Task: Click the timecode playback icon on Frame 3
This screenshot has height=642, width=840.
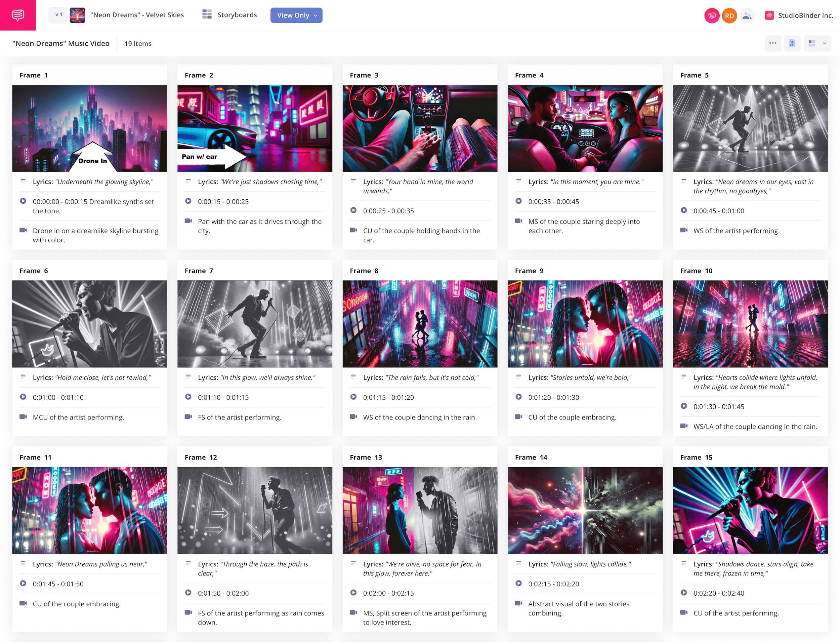Action: coord(354,210)
